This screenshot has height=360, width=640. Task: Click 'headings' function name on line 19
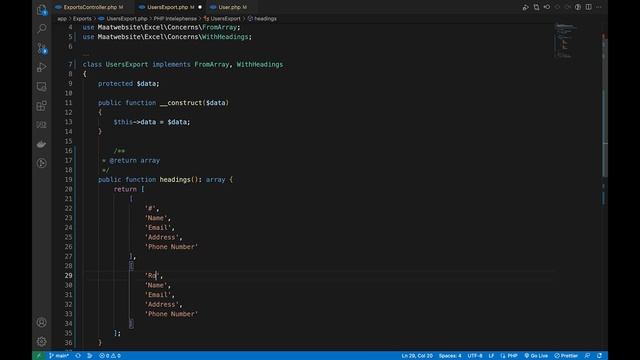[175, 180]
